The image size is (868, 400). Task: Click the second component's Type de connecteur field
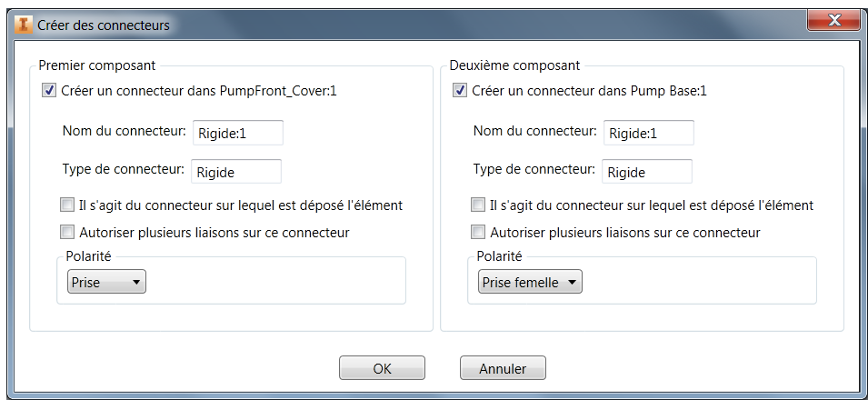coord(646,171)
